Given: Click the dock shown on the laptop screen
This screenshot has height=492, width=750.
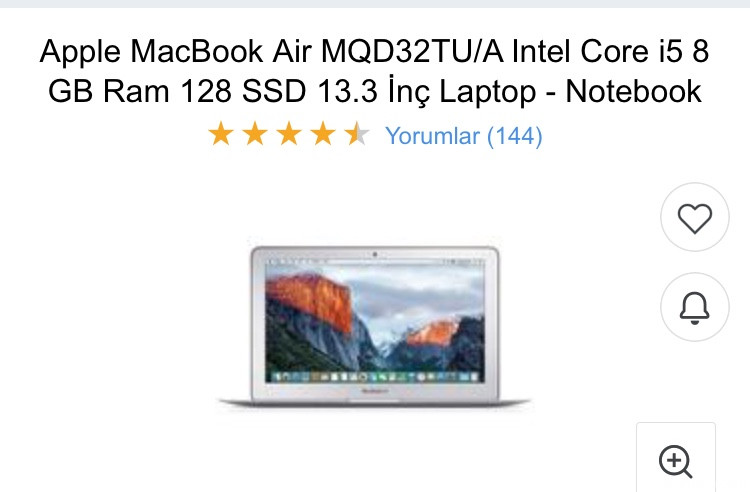Looking at the screenshot, I should [x=375, y=377].
